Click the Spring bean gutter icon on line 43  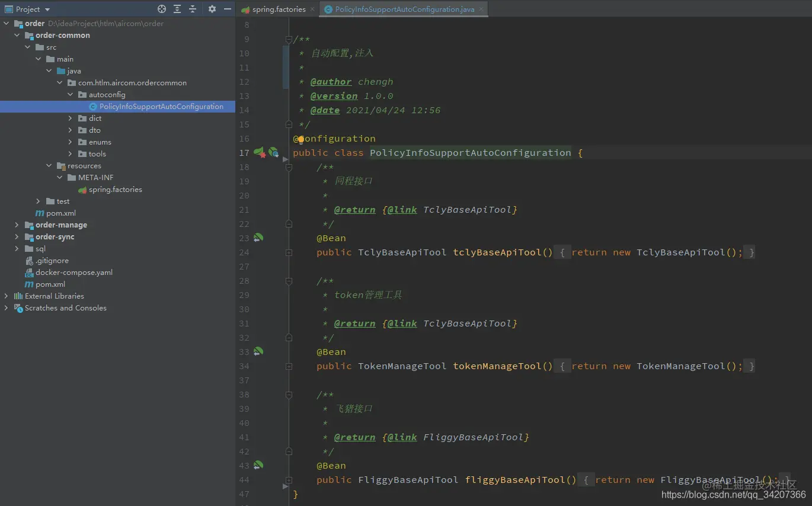click(x=258, y=465)
